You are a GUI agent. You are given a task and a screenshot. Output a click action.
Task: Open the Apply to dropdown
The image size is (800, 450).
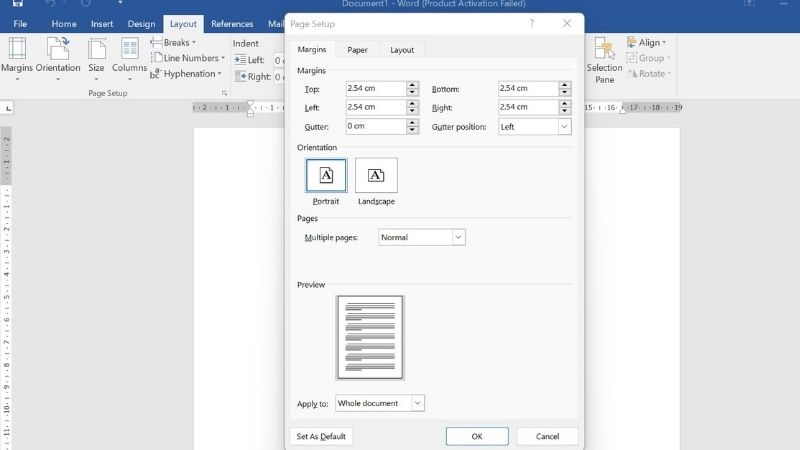(x=380, y=403)
